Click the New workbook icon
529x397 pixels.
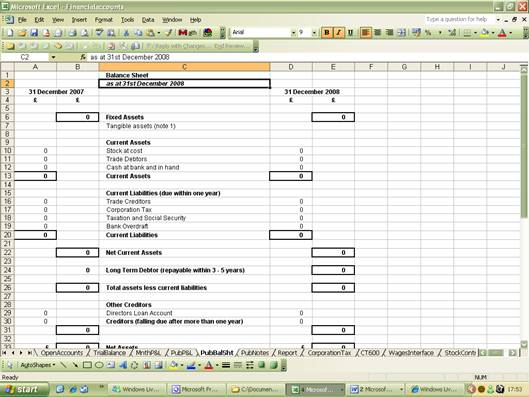[x=10, y=33]
